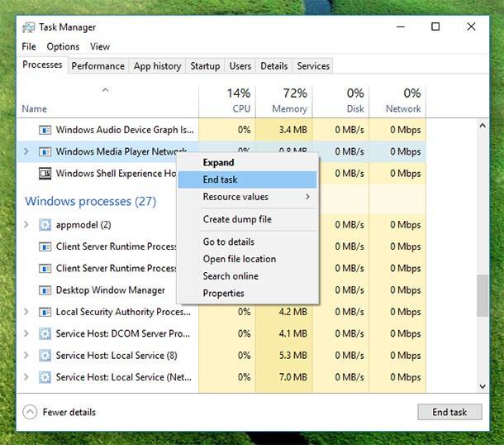Click the Fewer details circle arrow icon
The width and height of the screenshot is (504, 445).
30,412
